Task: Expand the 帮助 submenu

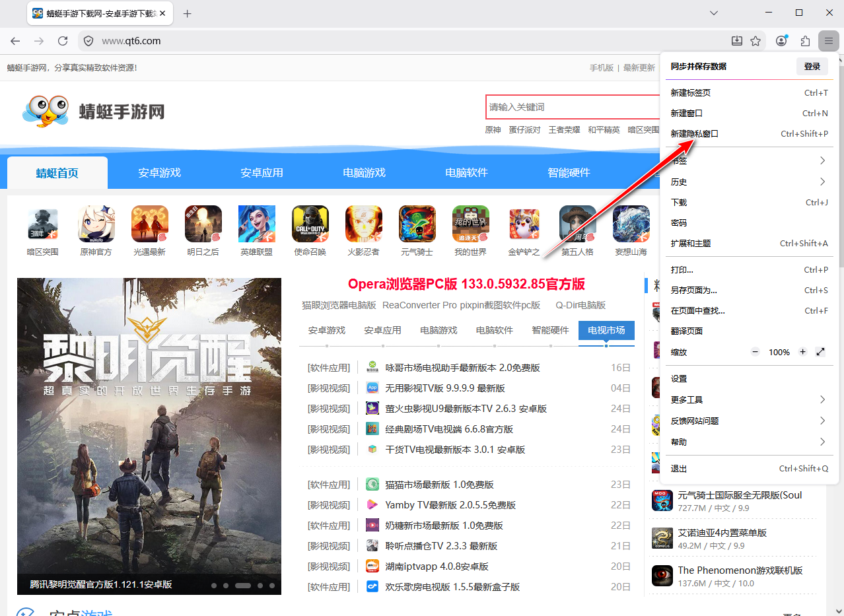Action: pos(750,442)
